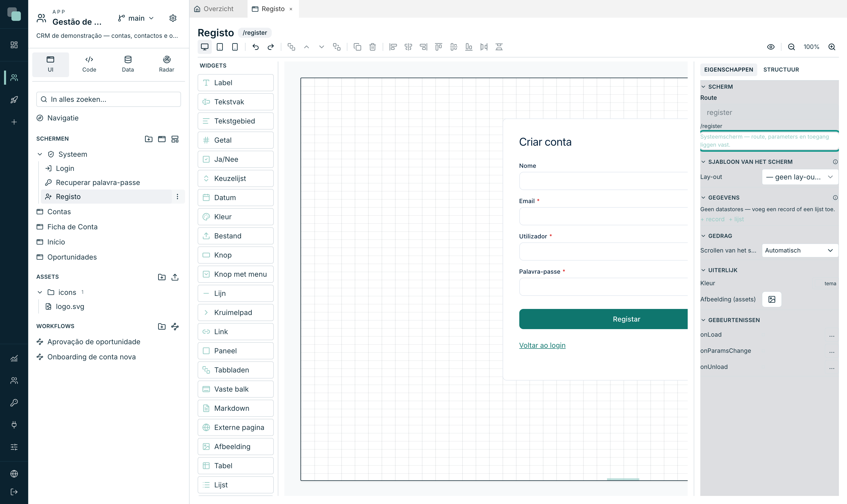Align widgets to the left edge
The image size is (847, 504).
pos(393,47)
